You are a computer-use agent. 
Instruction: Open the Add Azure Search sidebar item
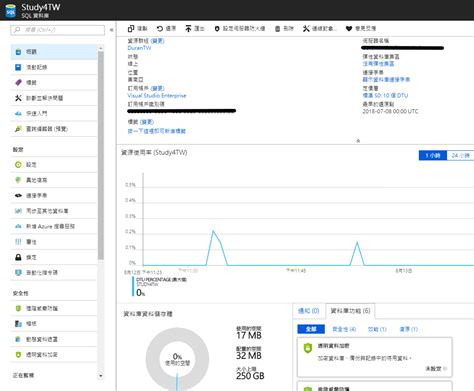(54, 226)
